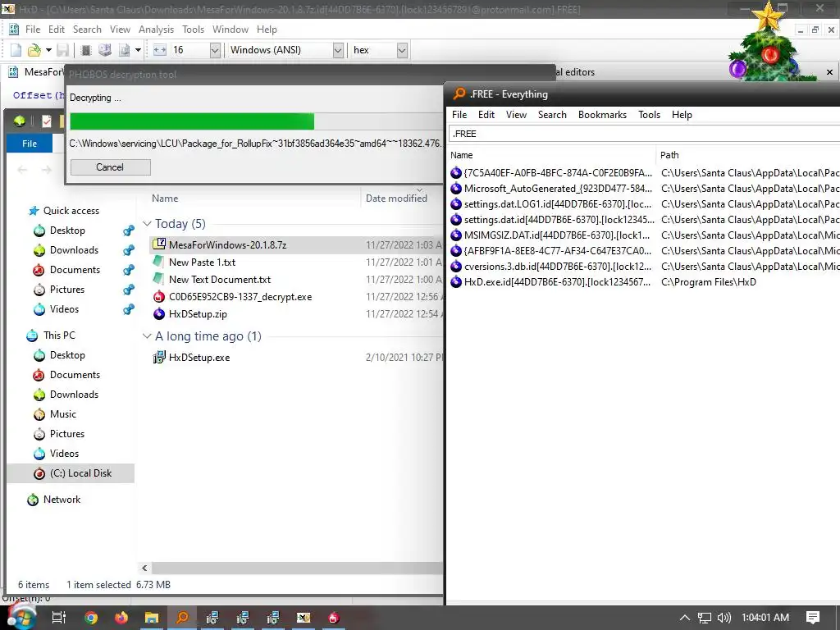The image size is (840, 630).
Task: Click the Open disk image icon in HxD
Action: click(x=124, y=50)
